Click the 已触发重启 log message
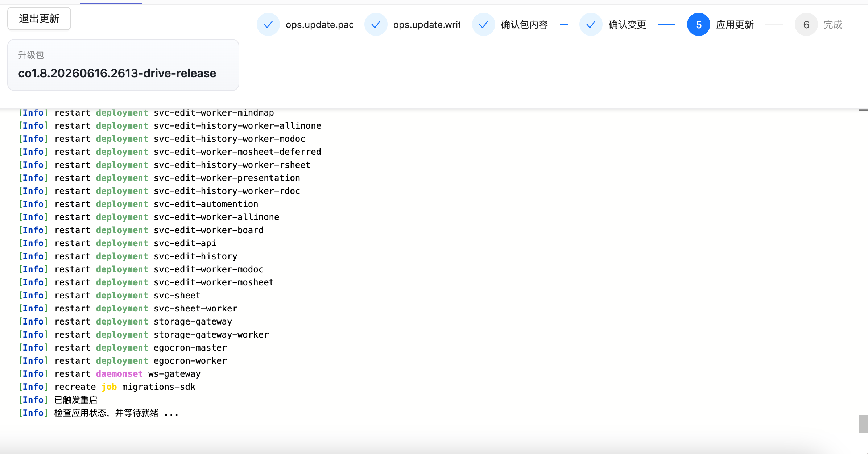868x454 pixels. coord(76,400)
